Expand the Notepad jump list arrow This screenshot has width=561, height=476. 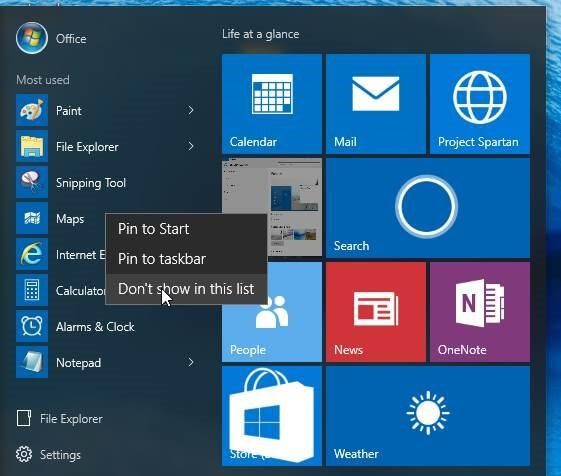tap(191, 362)
